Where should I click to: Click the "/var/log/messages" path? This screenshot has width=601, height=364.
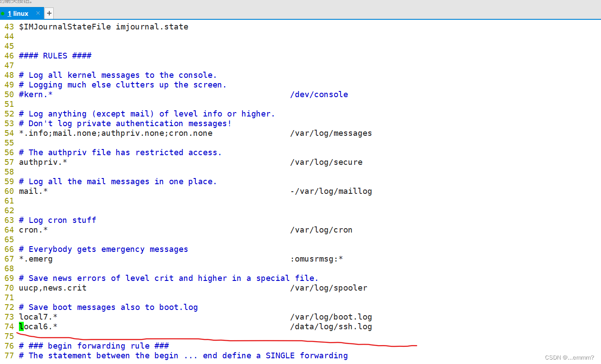pos(331,133)
